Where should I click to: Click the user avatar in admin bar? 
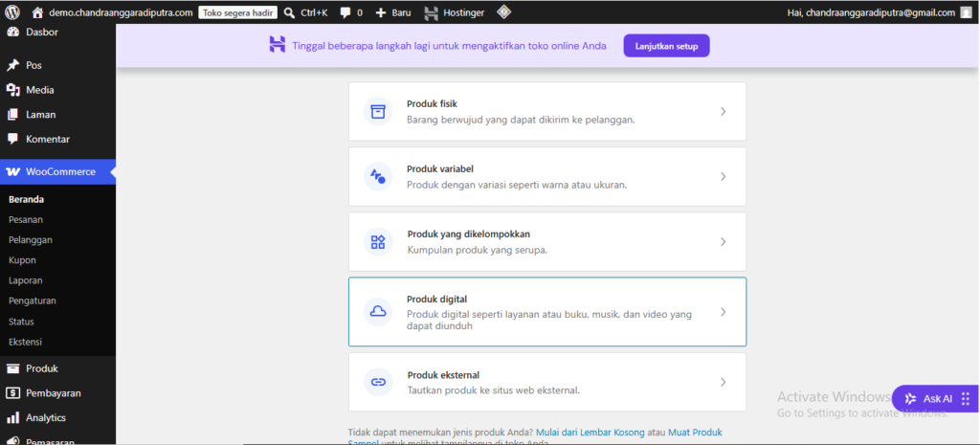coord(967,12)
